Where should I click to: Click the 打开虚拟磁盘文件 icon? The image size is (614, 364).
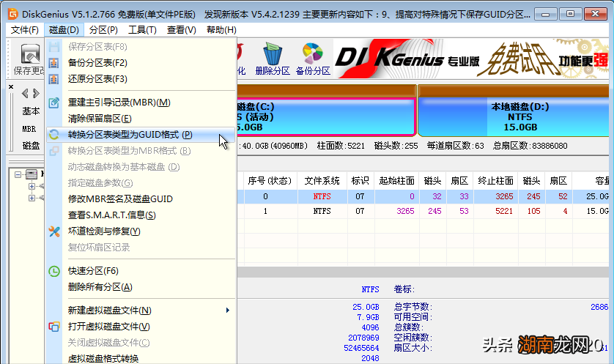[54, 327]
